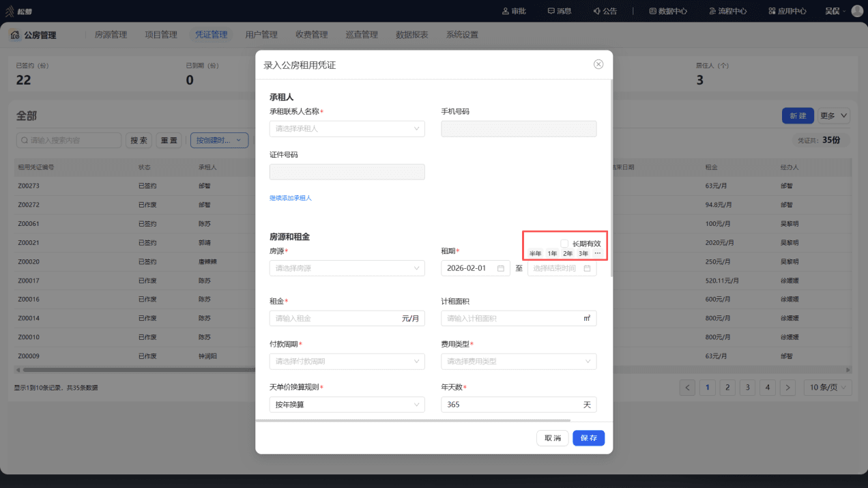Click the start date calendar icon
Image resolution: width=868 pixels, height=488 pixels.
click(x=500, y=268)
